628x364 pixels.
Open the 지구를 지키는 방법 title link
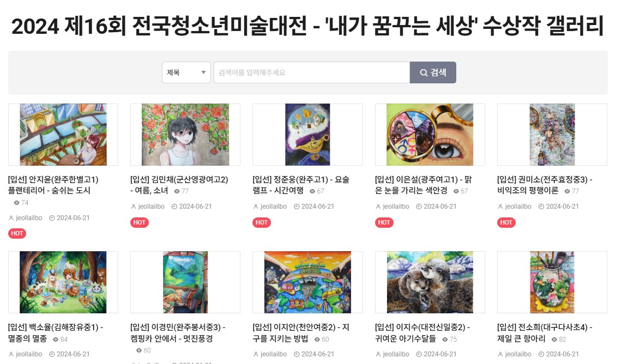pos(301,333)
